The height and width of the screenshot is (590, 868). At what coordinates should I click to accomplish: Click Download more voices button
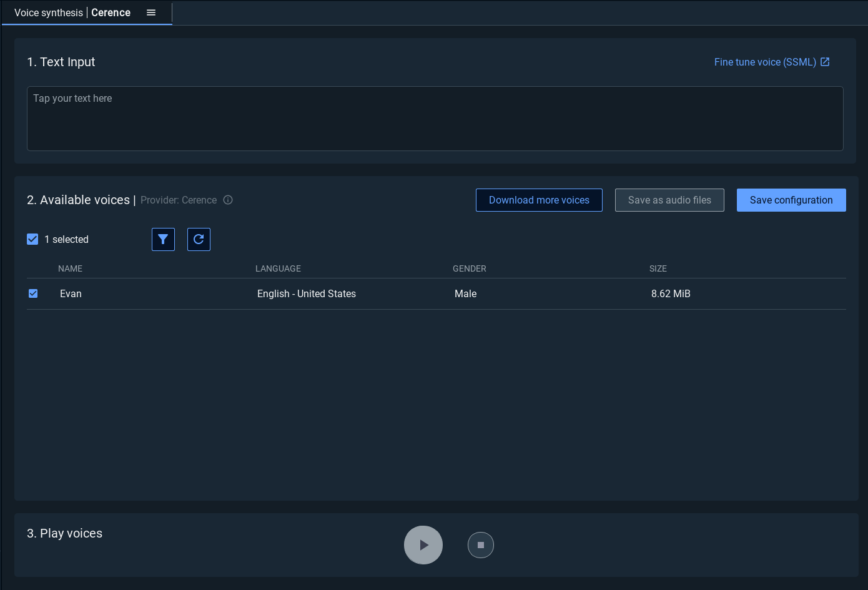tap(539, 200)
